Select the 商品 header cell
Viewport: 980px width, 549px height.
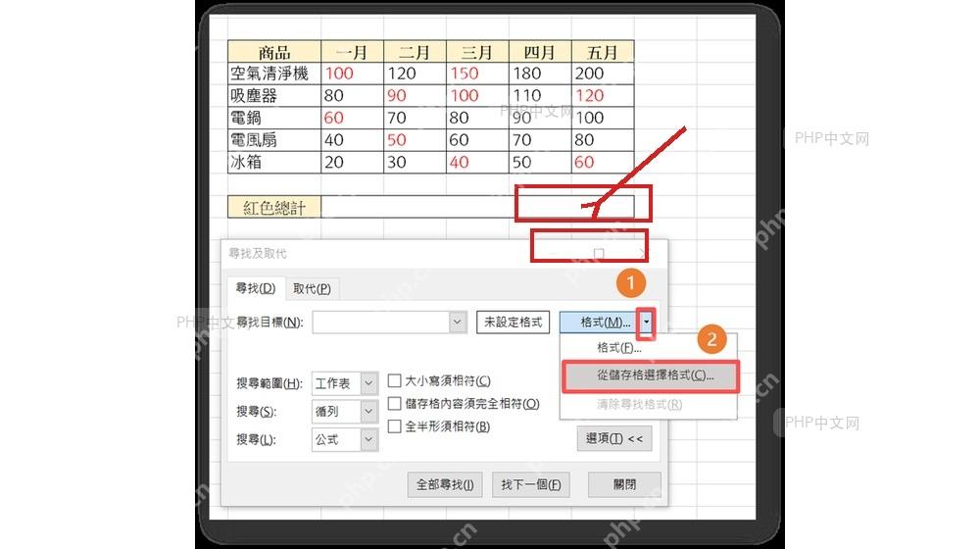pyautogui.click(x=274, y=51)
